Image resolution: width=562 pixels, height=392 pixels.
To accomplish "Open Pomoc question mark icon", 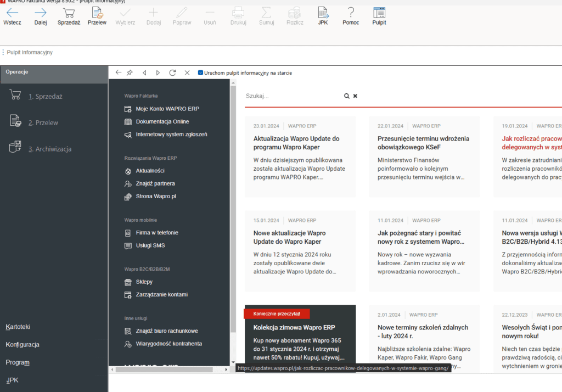I will point(351,13).
